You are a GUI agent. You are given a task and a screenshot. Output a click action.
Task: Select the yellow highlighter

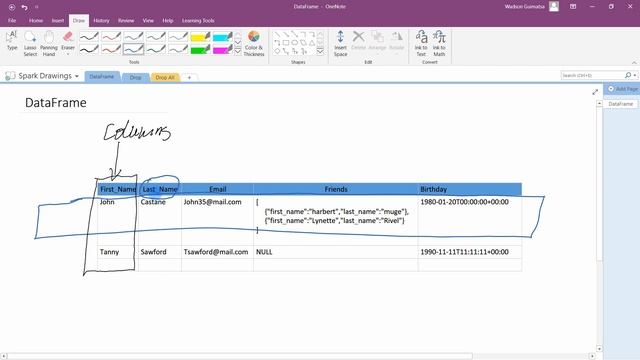click(x=200, y=37)
